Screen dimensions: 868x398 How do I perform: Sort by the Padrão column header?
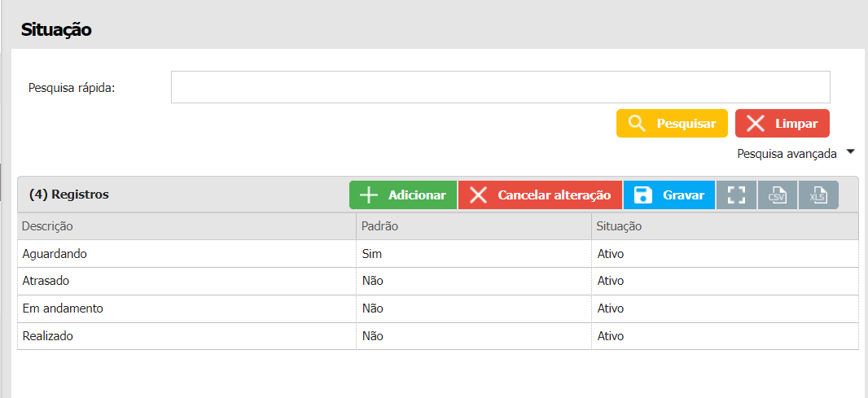pos(379,226)
